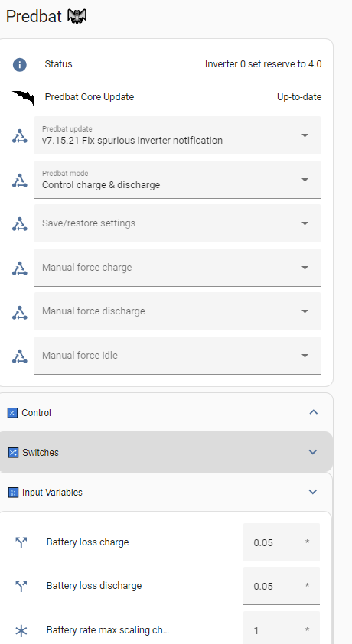
Task: Click the Battery loss charge value field
Action: (281, 542)
